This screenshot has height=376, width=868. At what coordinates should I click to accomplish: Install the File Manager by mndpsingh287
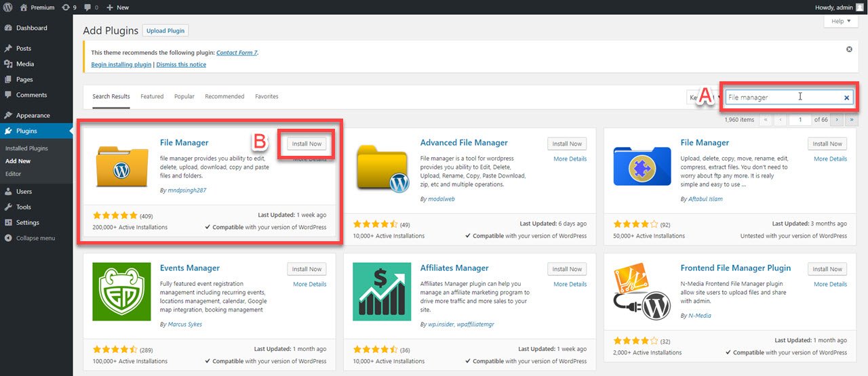307,144
